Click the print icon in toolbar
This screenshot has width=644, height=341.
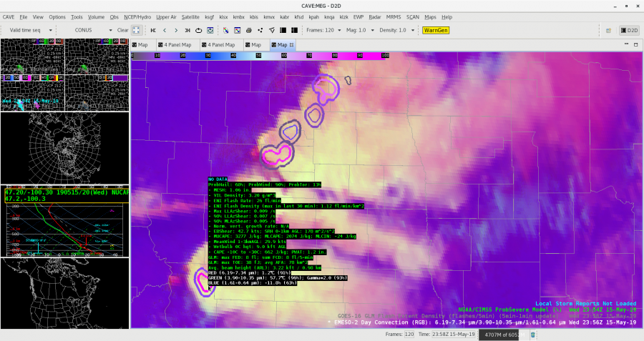[x=248, y=31]
